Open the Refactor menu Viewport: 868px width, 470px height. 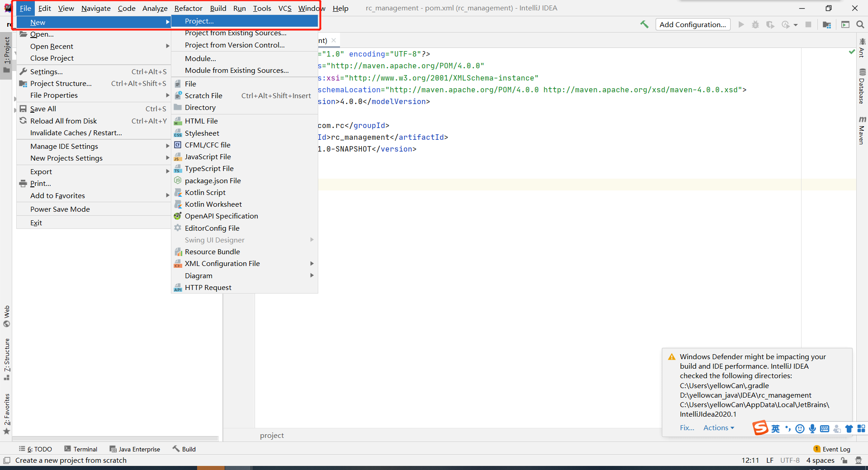(189, 8)
